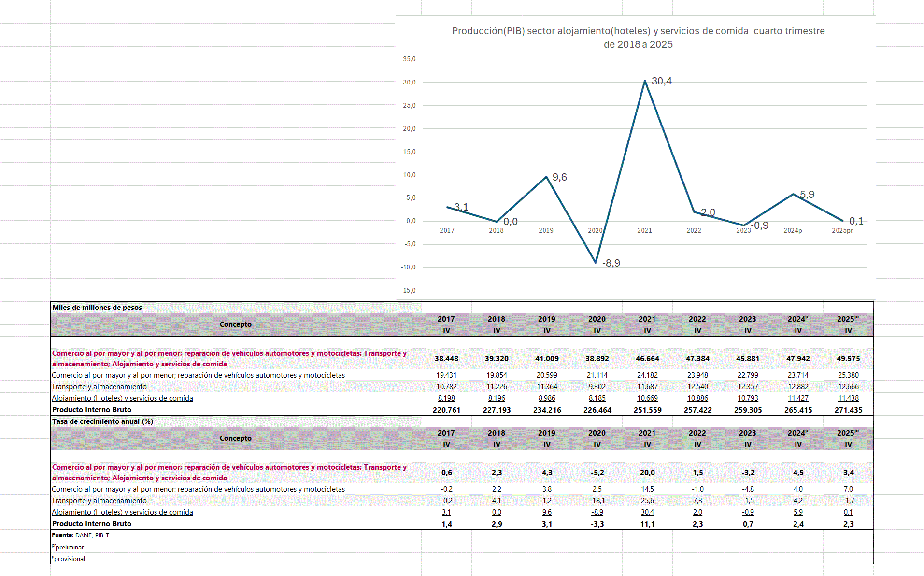This screenshot has width=924, height=576.
Task: Click the 'preliminar' footnote cell
Action: pyautogui.click(x=69, y=547)
